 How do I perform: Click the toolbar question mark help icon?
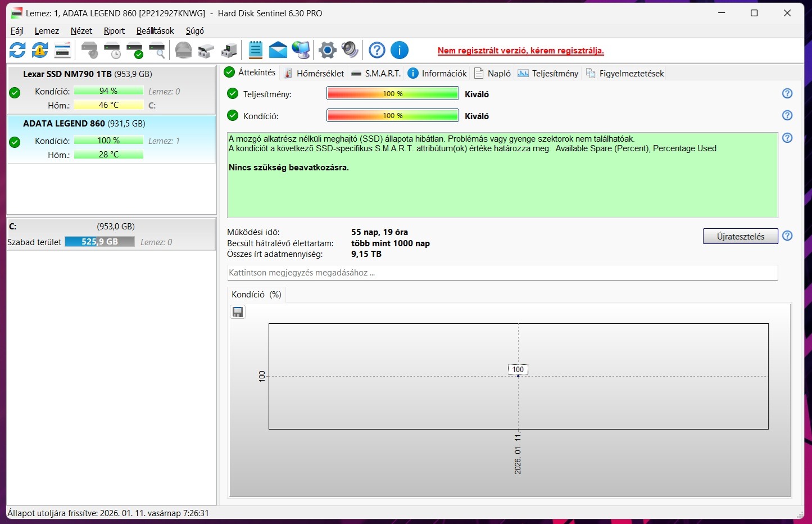click(x=377, y=50)
